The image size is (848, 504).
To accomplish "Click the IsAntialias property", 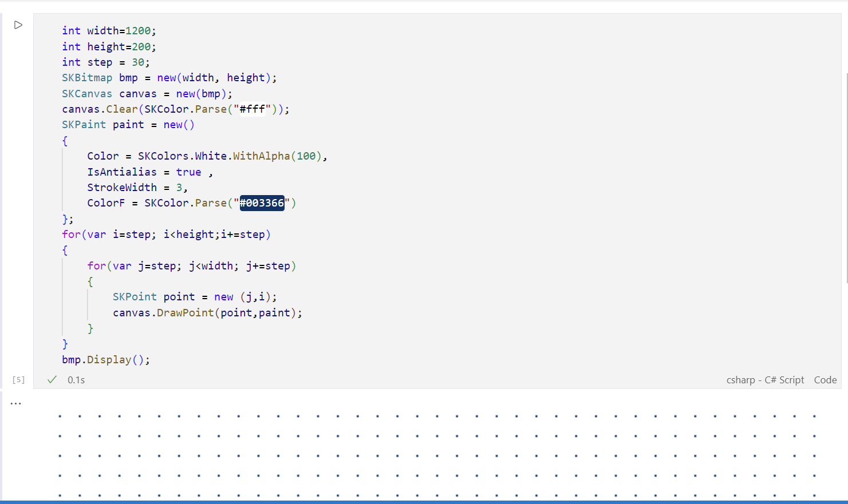I will tap(122, 172).
